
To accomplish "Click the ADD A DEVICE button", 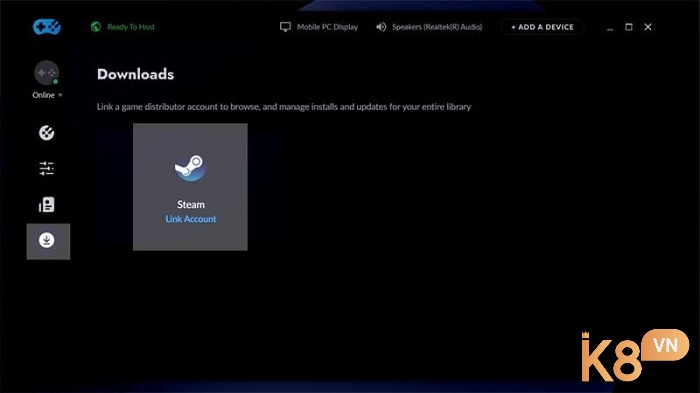I will pyautogui.click(x=542, y=27).
